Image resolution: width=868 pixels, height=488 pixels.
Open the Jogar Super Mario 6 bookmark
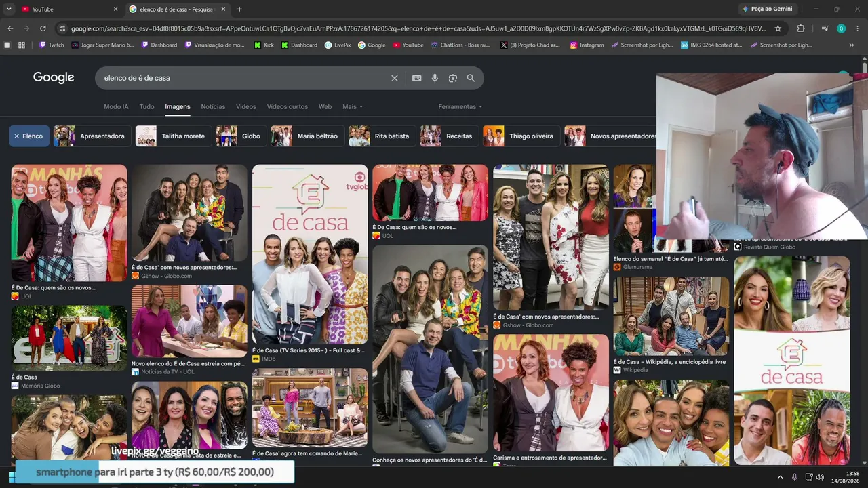[102, 45]
